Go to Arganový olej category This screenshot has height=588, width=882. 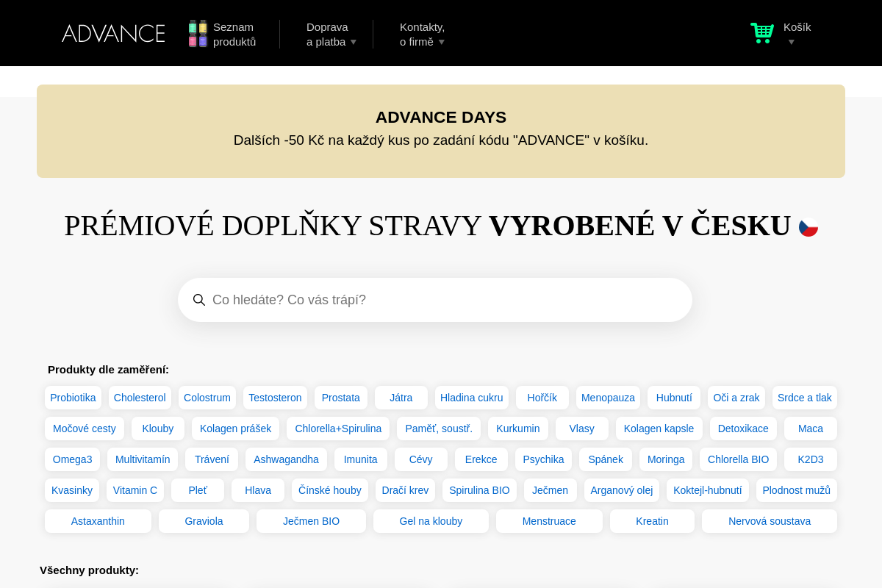click(622, 490)
